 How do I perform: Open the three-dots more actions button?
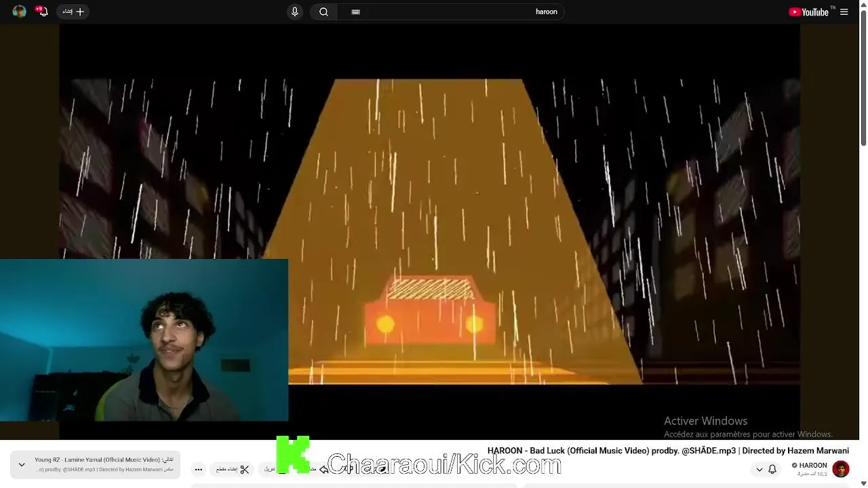click(x=198, y=469)
